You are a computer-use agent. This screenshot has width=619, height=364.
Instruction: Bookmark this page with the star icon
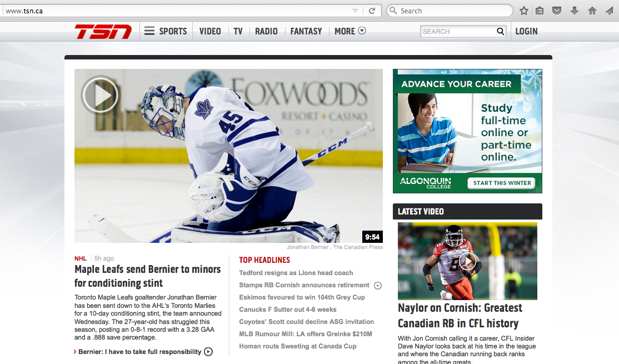tap(524, 11)
